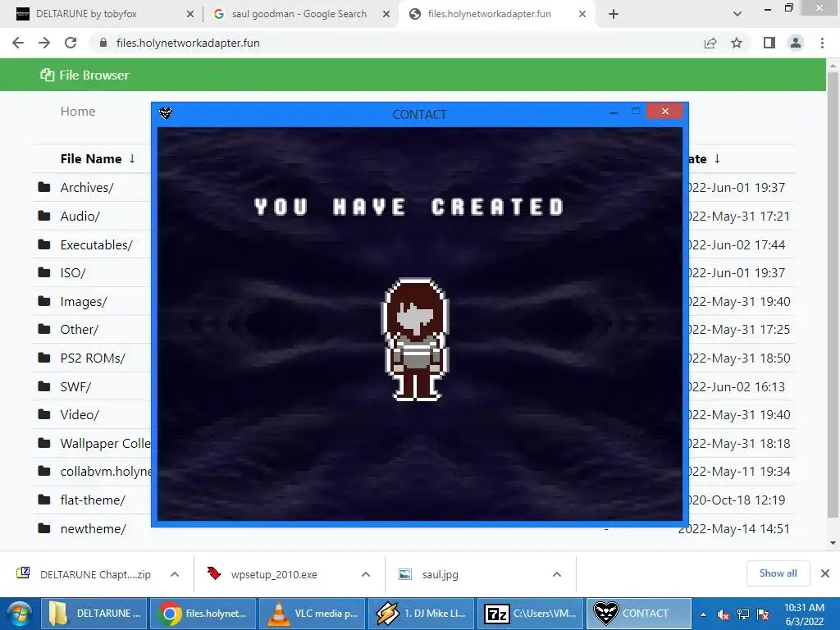
Task: Open the Images/ folder
Action: pos(84,302)
